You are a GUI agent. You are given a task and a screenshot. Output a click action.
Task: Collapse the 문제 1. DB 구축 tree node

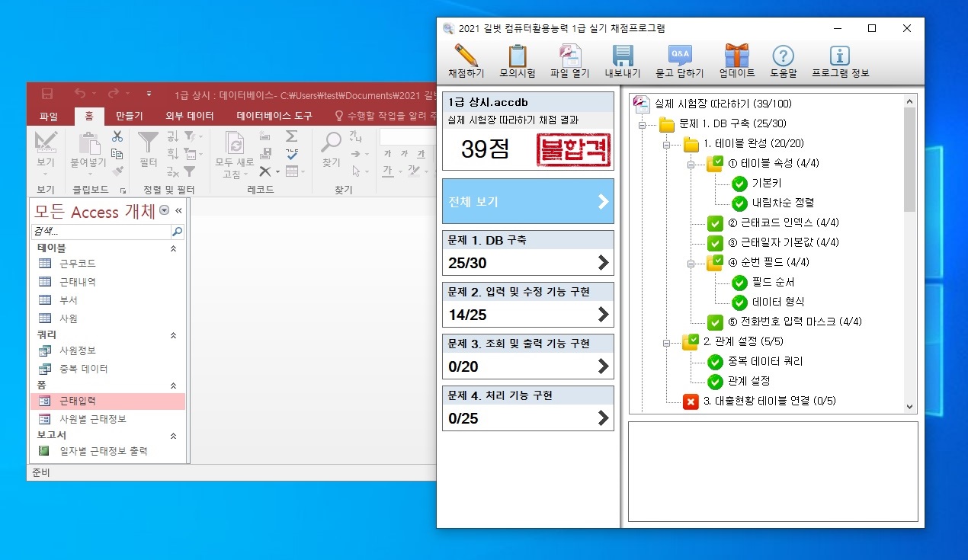(x=643, y=124)
